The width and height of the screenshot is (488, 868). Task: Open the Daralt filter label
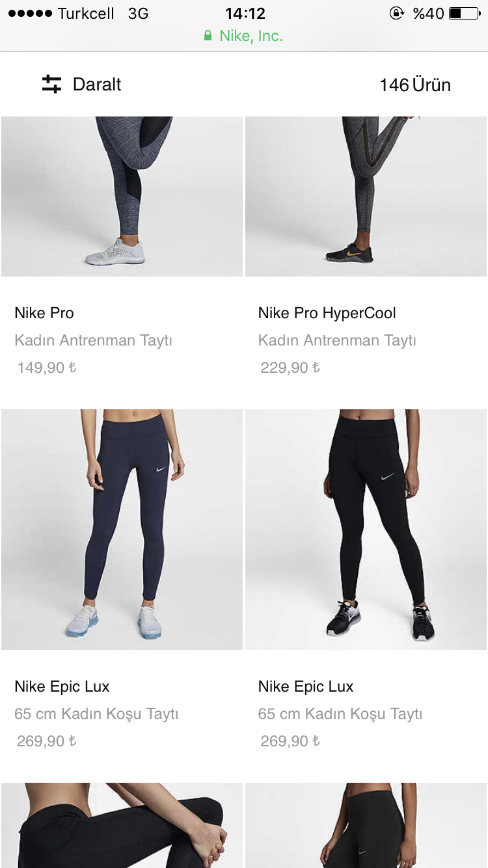[97, 85]
